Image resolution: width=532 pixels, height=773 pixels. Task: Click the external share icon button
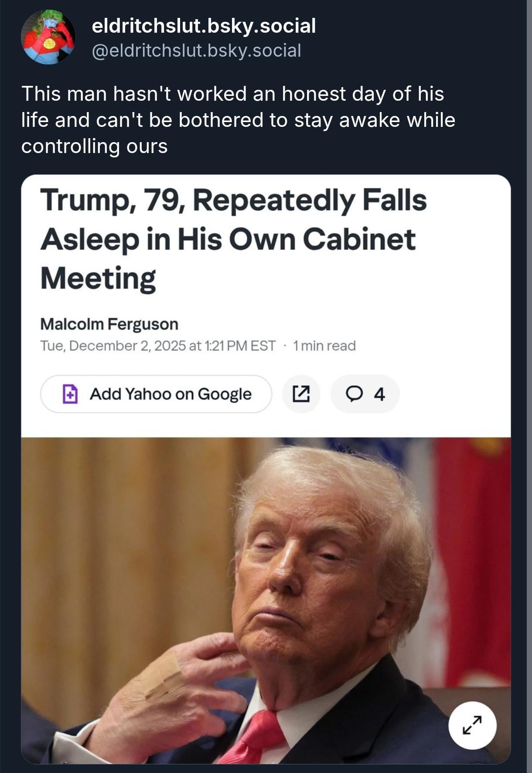coord(301,394)
